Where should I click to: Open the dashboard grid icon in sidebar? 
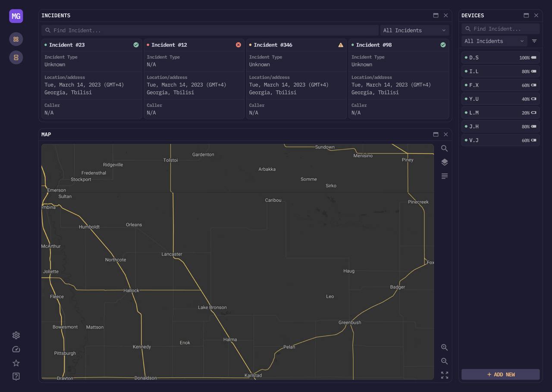16,39
